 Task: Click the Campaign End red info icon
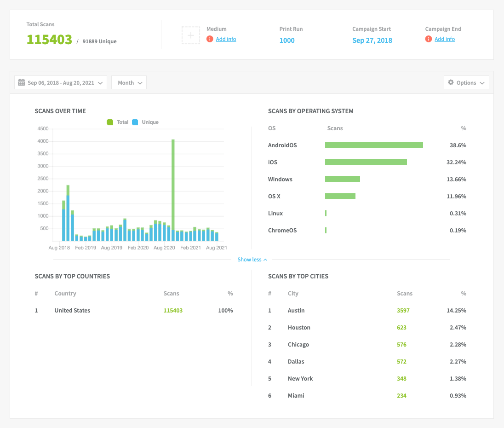429,39
